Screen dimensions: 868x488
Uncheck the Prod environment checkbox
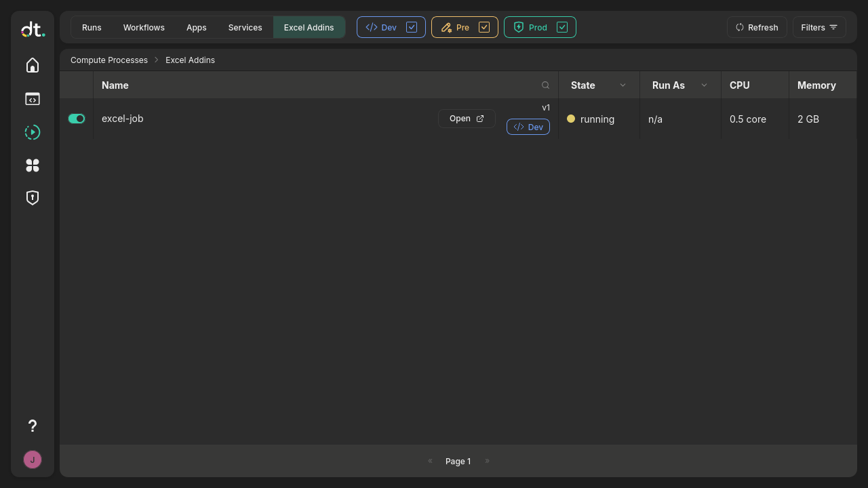coord(562,27)
